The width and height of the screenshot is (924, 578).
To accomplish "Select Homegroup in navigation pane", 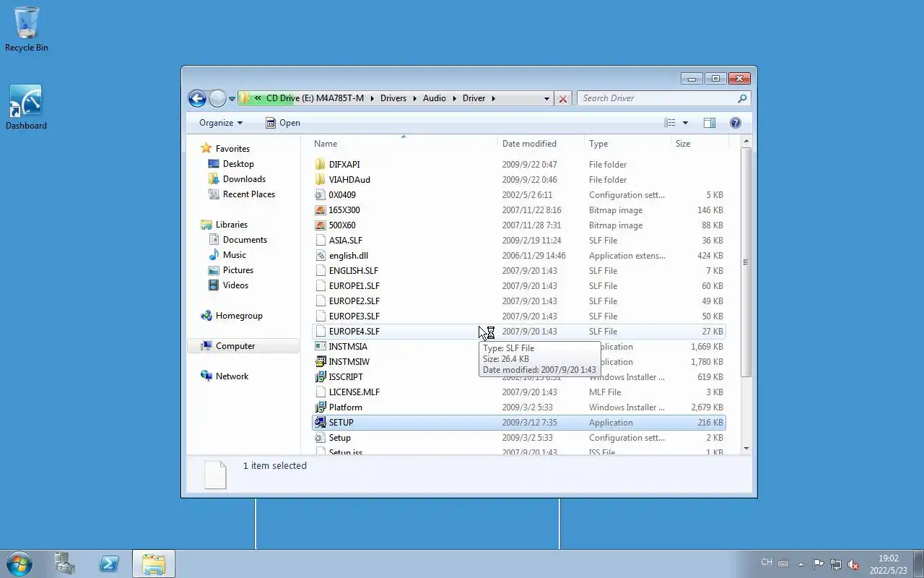I will coord(239,316).
